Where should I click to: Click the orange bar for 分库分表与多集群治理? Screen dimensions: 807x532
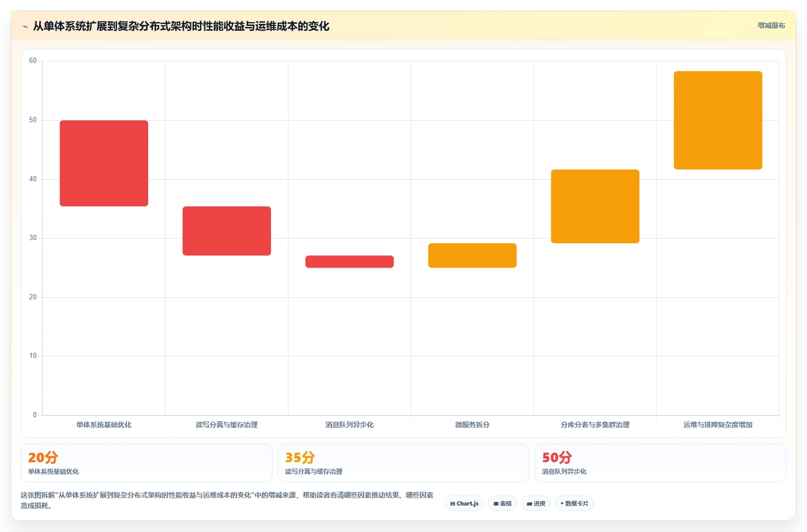[595, 206]
